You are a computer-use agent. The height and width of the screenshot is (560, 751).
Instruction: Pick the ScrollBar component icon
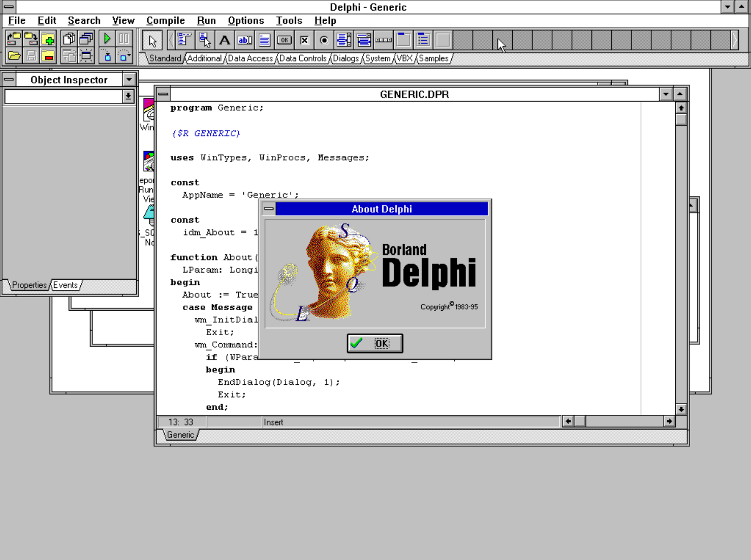(383, 40)
